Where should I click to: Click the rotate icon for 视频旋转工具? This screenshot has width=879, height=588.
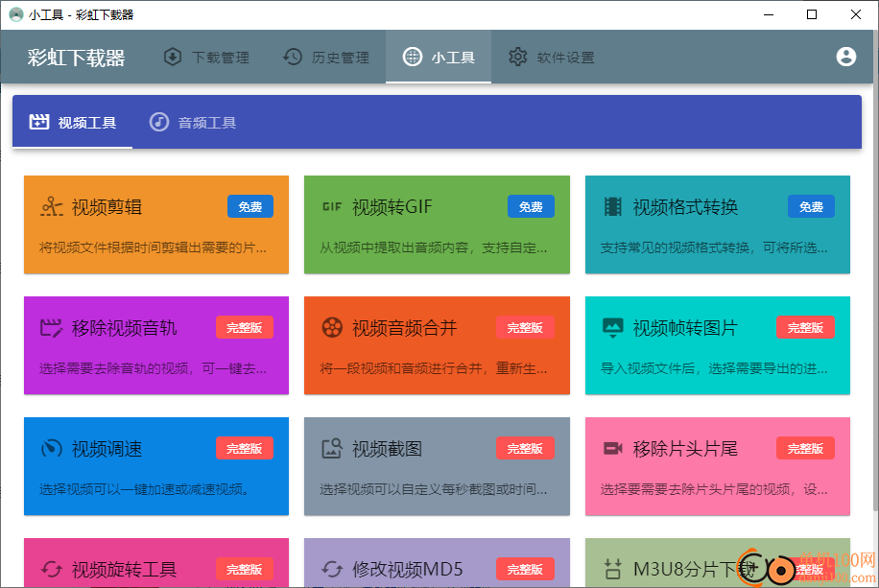click(52, 570)
